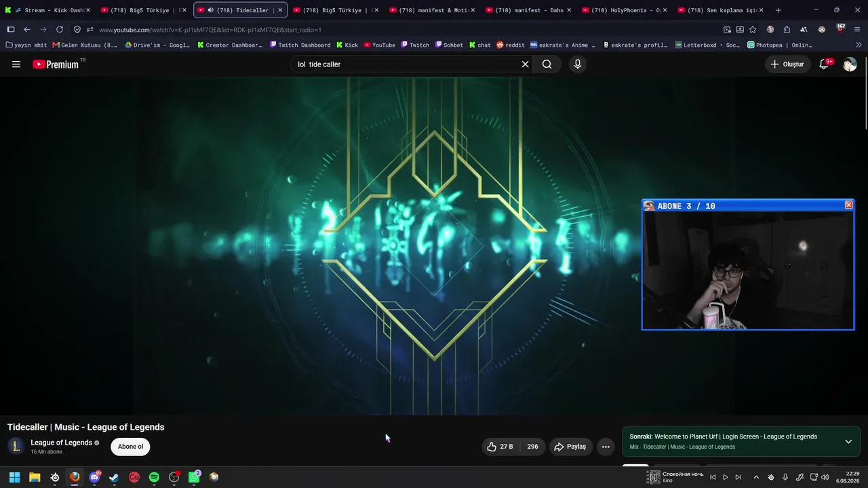Open OBS Studio from the taskbar
The width and height of the screenshot is (868, 488).
click(x=174, y=477)
